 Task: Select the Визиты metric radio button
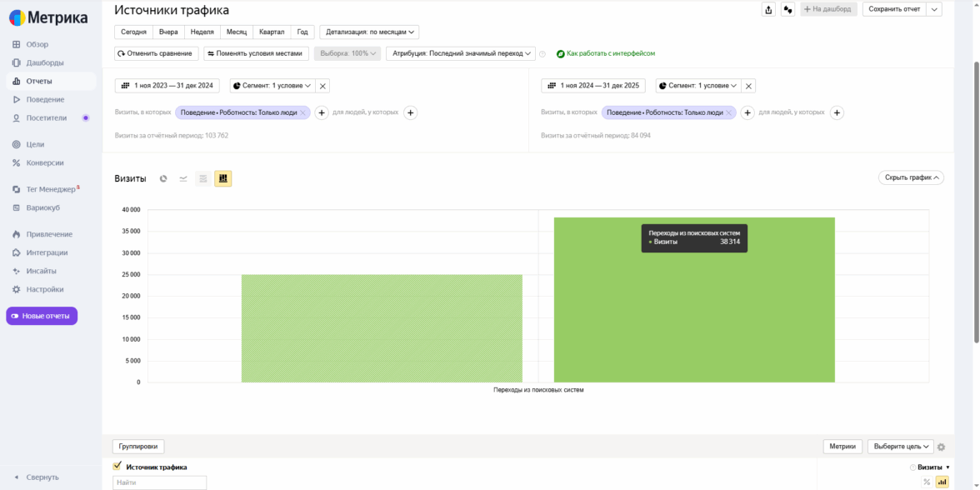(913, 467)
